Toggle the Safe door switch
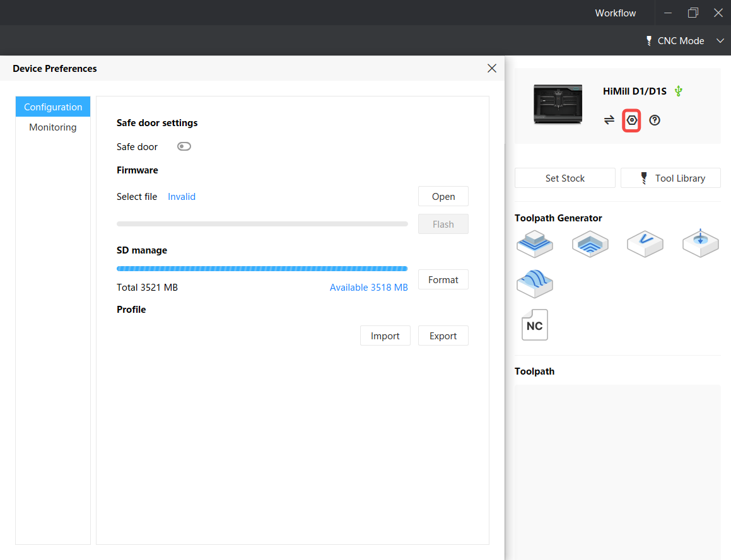 coord(184,146)
